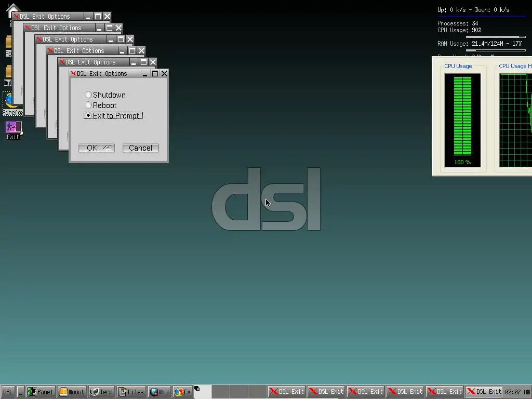532x399 pixels.
Task: Launch Panel from the taskbar
Action: 41,392
